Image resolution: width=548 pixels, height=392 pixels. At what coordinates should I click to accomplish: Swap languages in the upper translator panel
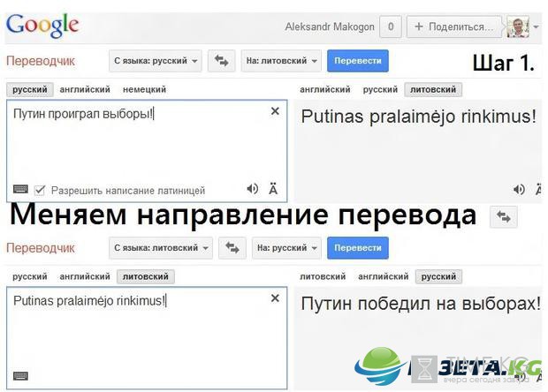[221, 61]
